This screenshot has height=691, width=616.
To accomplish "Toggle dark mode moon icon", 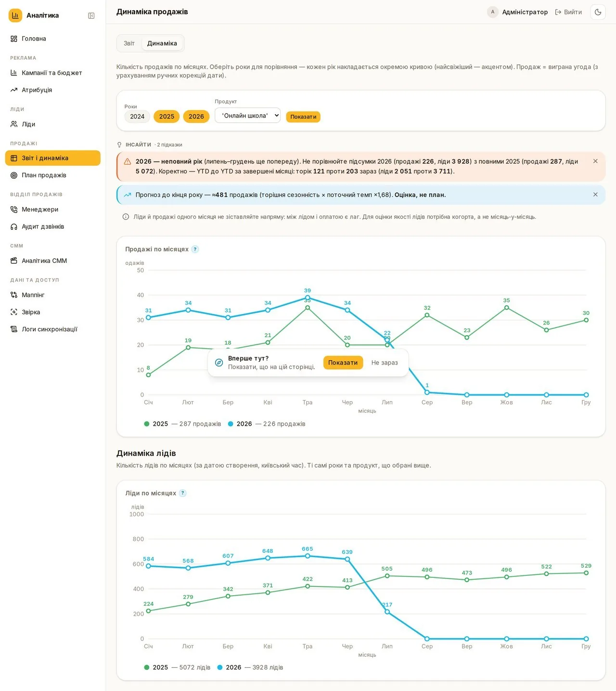I will tap(598, 12).
